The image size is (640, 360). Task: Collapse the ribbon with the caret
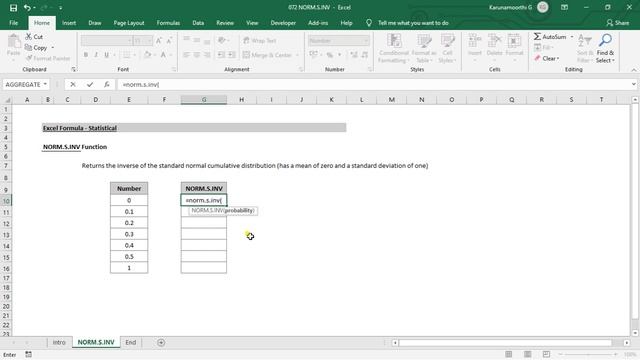click(x=633, y=70)
